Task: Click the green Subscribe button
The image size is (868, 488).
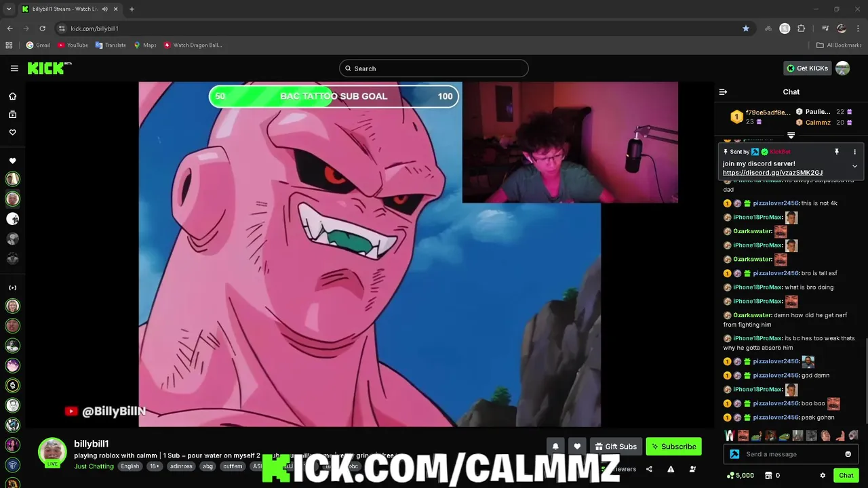Action: pyautogui.click(x=673, y=447)
